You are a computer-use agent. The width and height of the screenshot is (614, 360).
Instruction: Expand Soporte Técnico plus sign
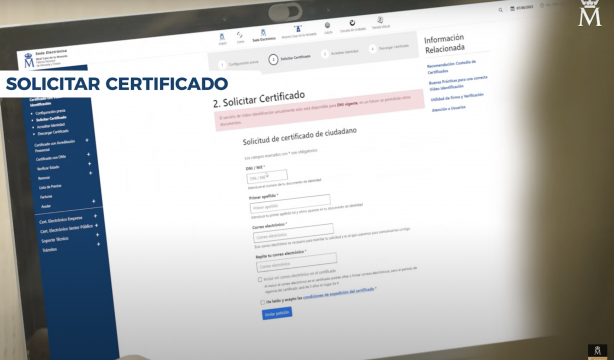98,235
